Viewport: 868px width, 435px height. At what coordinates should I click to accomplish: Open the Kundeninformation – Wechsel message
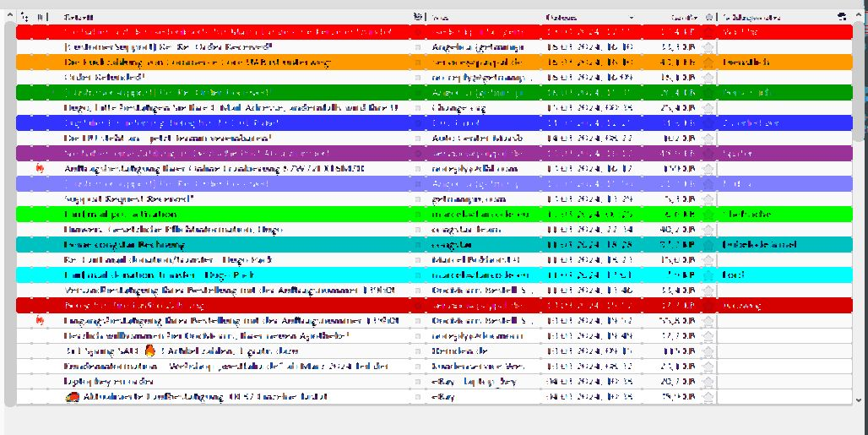coord(225,366)
